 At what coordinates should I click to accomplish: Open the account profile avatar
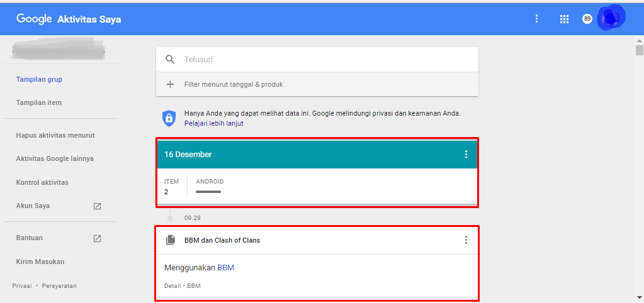[x=611, y=18]
